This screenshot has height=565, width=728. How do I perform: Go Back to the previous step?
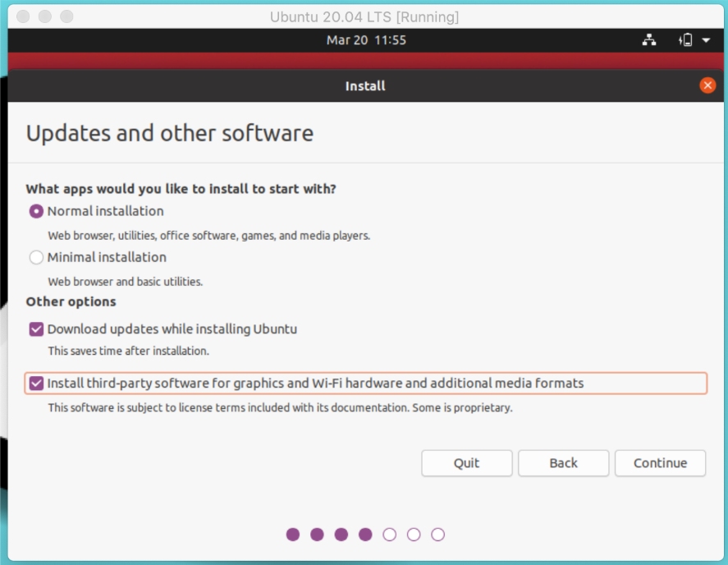563,463
